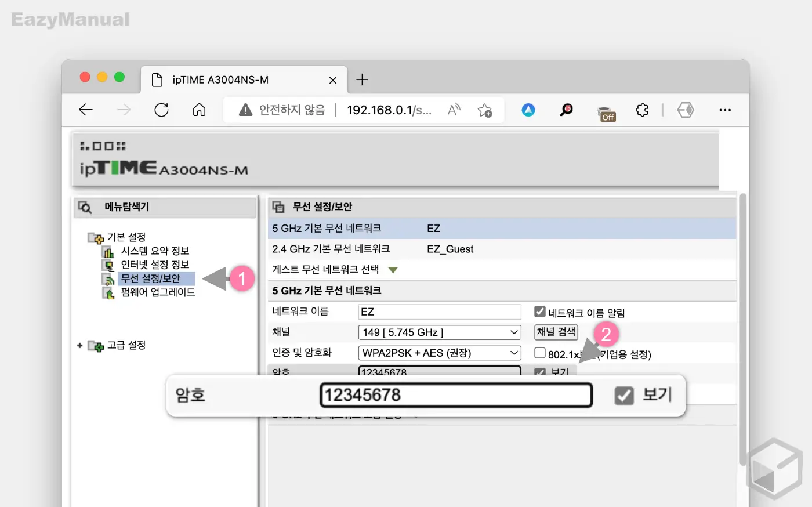The height and width of the screenshot is (507, 812).
Task: Open the browser home page icon
Action: point(199,110)
